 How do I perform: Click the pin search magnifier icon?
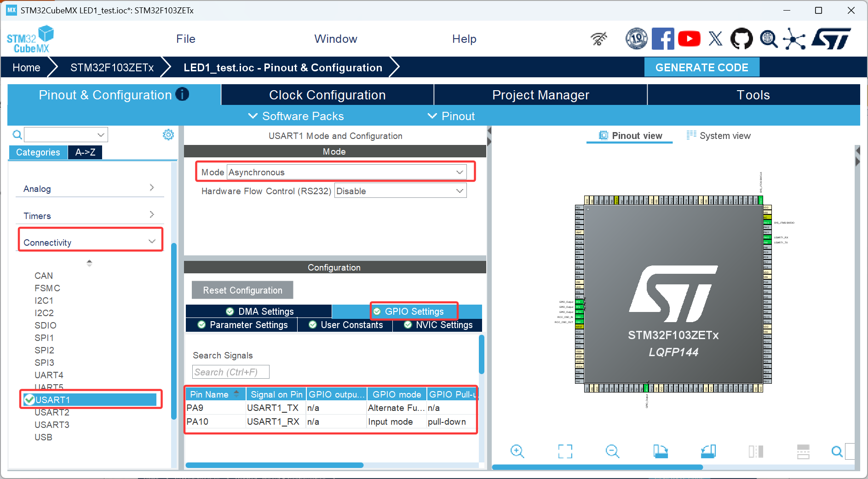click(837, 451)
